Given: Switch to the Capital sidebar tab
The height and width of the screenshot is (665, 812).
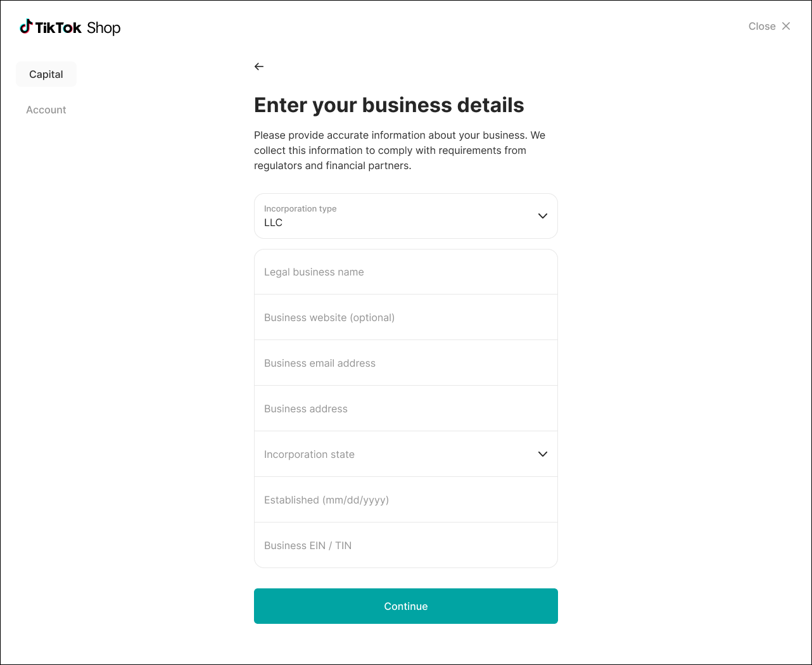Looking at the screenshot, I should tap(46, 74).
